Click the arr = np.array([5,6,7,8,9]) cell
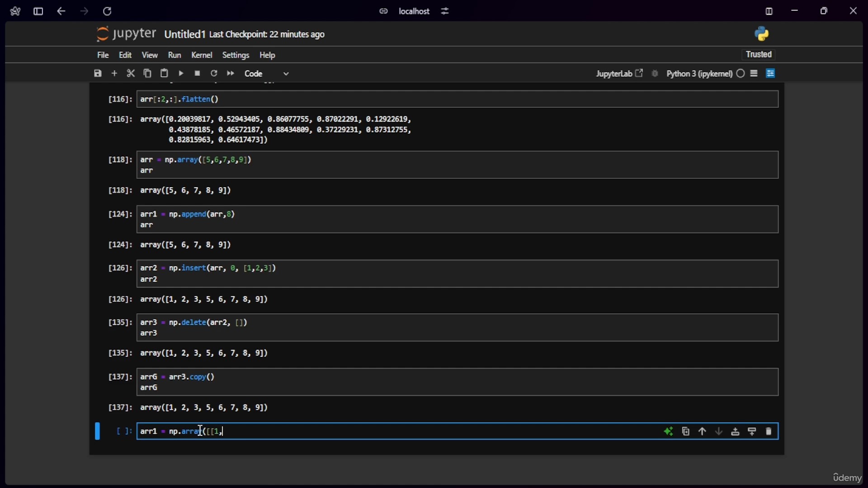 click(x=458, y=165)
